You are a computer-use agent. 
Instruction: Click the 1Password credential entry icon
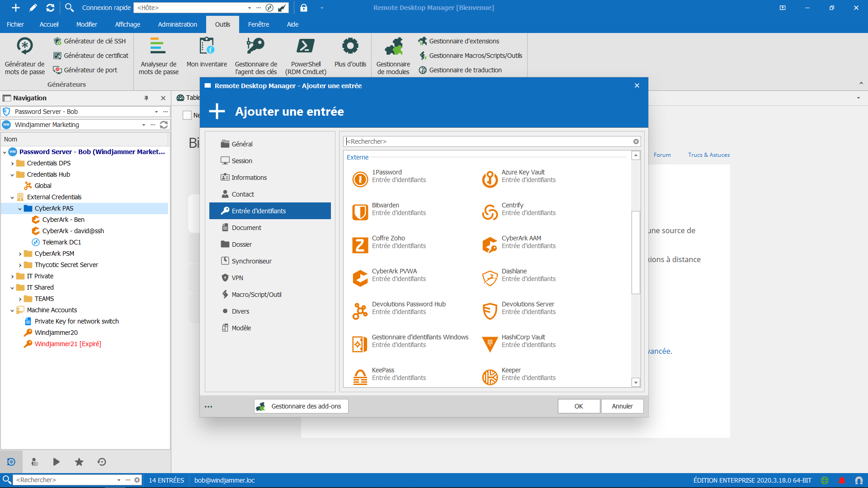coord(359,176)
